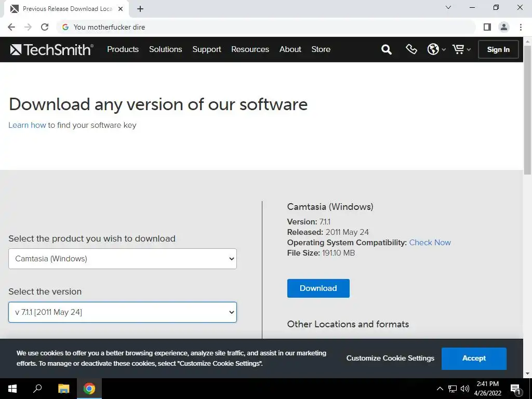
Task: Show hidden system tray icons
Action: 440,389
